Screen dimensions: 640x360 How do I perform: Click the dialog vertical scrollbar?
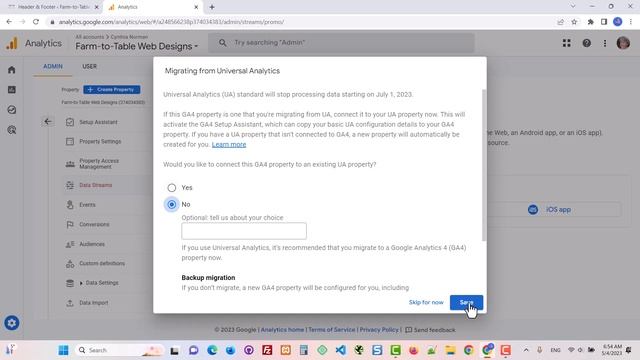[484, 165]
